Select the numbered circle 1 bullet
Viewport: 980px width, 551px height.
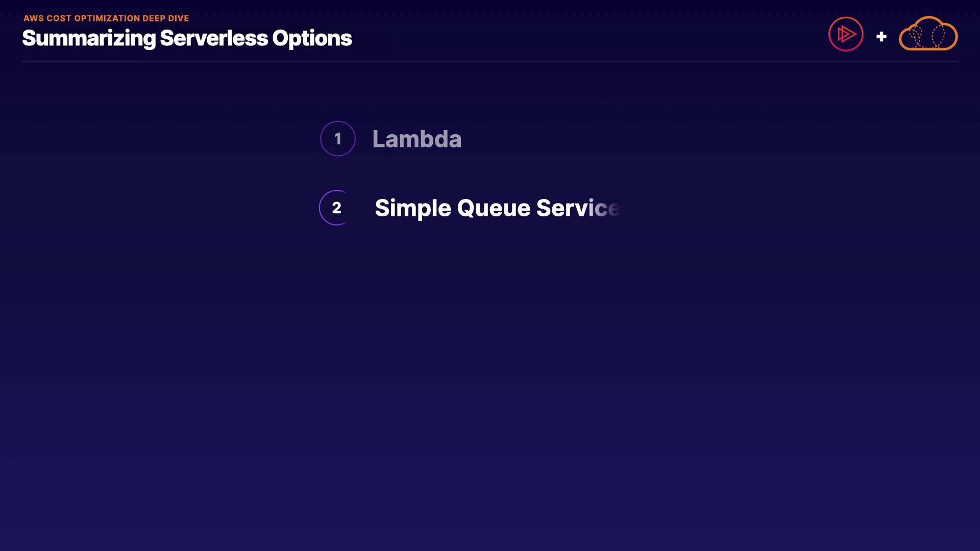pos(337,139)
